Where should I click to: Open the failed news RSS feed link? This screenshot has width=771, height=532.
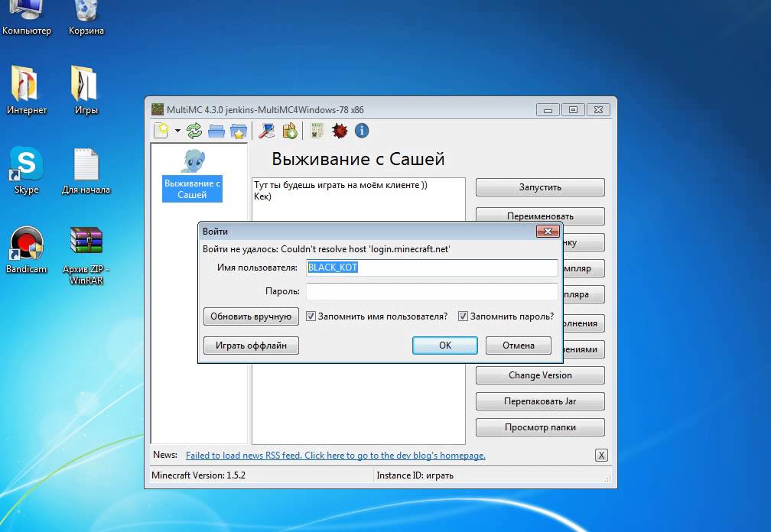coord(335,456)
